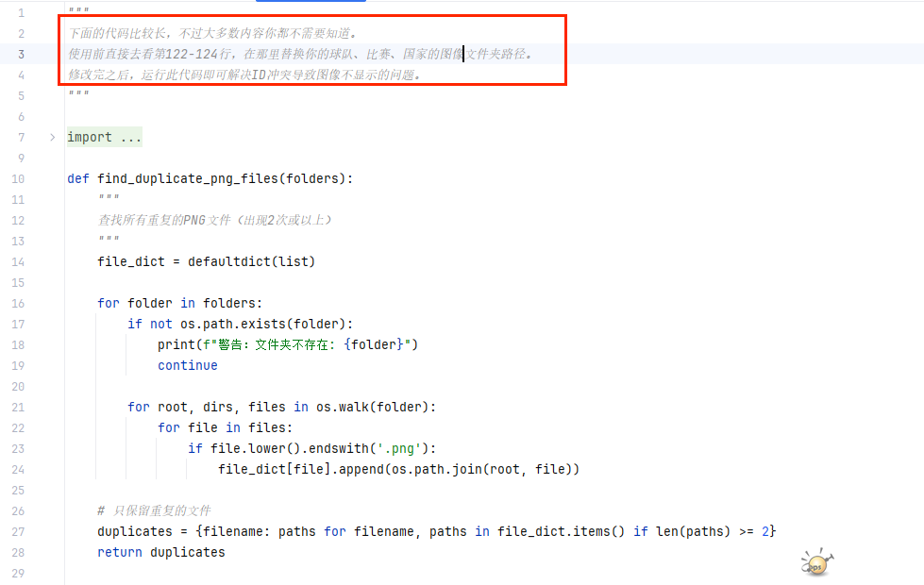This screenshot has height=585, width=924.
Task: Click gutter line number 3
Action: (x=22, y=54)
